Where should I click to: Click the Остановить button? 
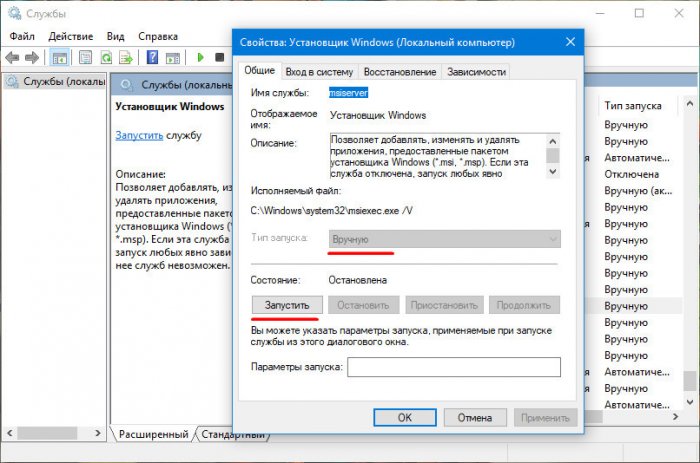pos(363,305)
